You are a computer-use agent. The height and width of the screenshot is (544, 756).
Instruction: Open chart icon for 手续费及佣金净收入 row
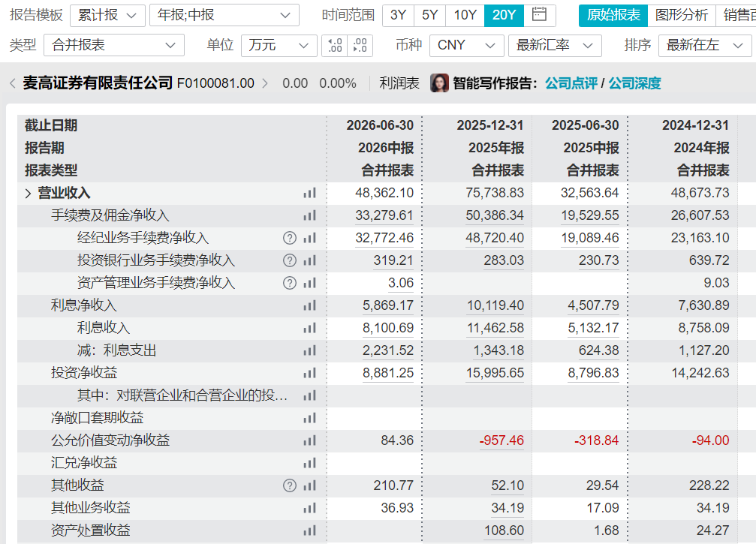point(309,215)
